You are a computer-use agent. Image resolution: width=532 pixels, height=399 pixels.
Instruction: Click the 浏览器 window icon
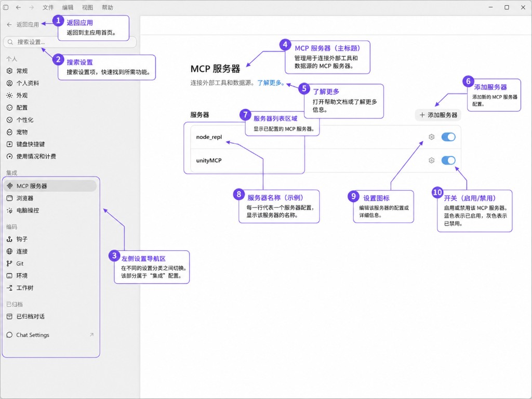[9, 198]
